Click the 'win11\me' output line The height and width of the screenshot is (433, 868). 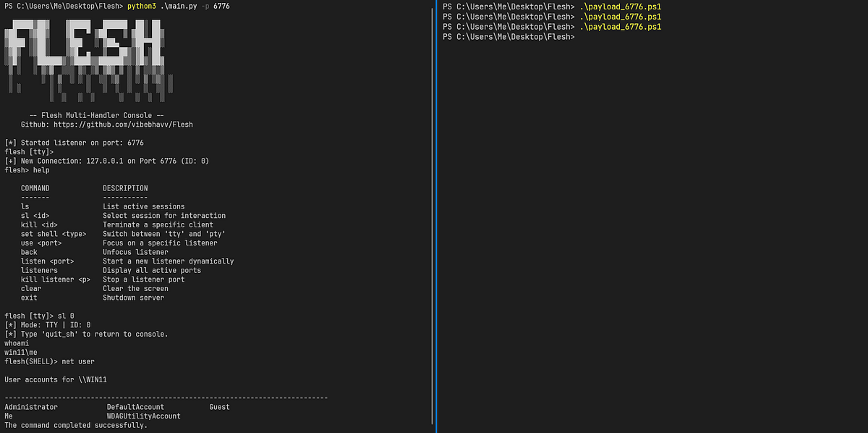(x=21, y=352)
